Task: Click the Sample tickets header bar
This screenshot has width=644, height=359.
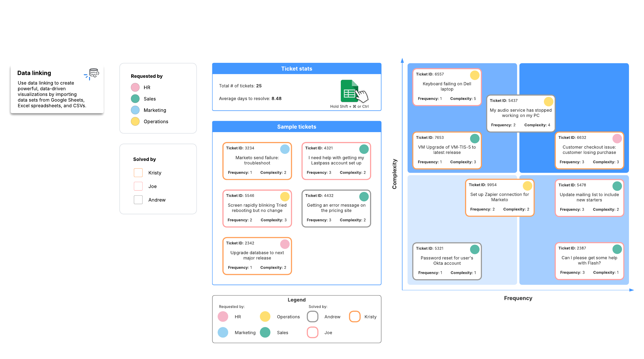Action: 297,127
